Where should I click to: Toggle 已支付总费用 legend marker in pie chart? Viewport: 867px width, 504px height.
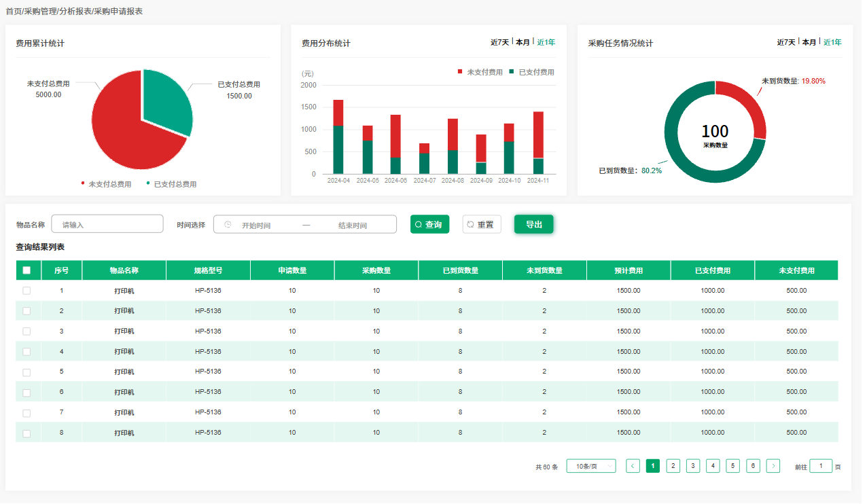point(148,183)
